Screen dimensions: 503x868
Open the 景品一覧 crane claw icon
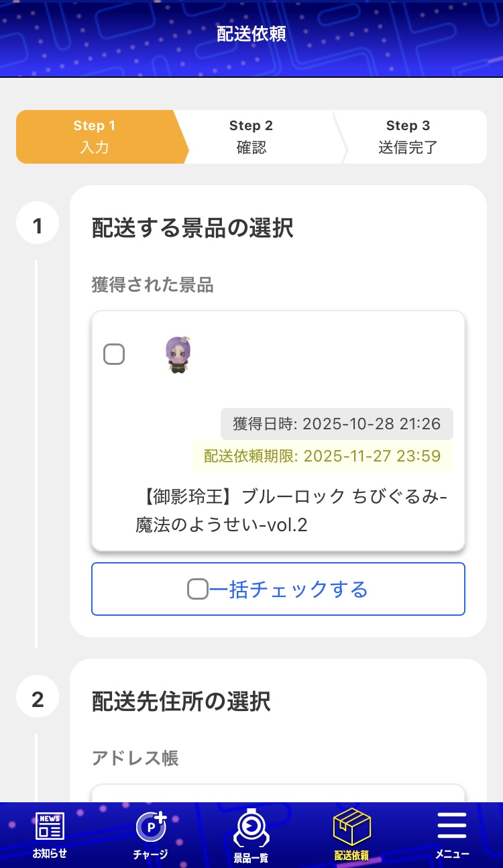pyautogui.click(x=251, y=828)
